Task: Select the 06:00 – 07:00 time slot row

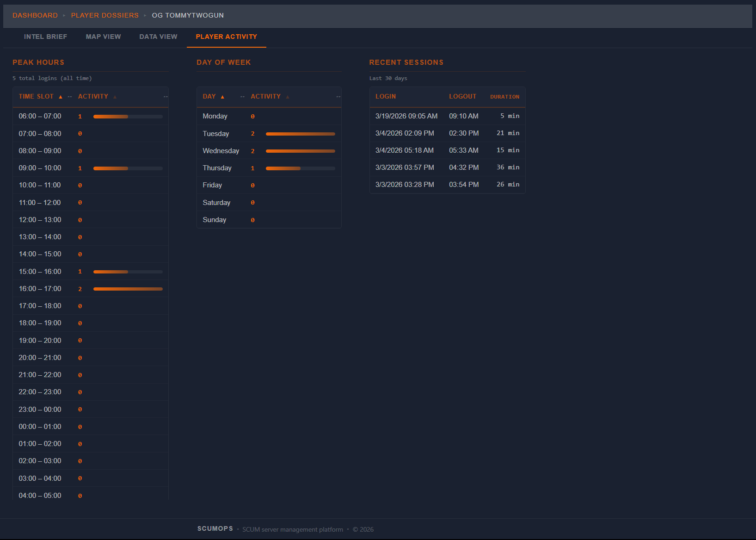Action: click(x=91, y=116)
